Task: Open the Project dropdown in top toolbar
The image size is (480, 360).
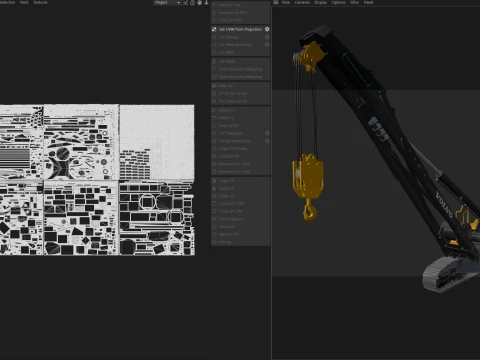Action: tap(167, 3)
